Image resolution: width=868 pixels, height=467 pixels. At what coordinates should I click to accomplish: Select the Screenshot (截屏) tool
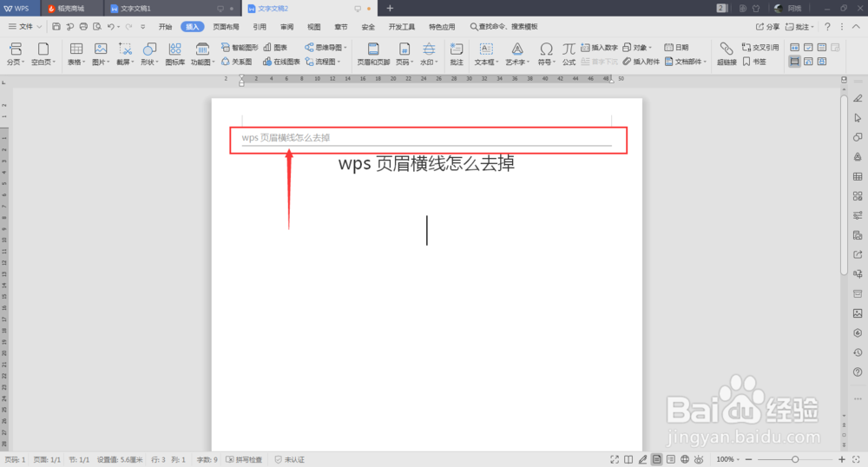coord(125,54)
